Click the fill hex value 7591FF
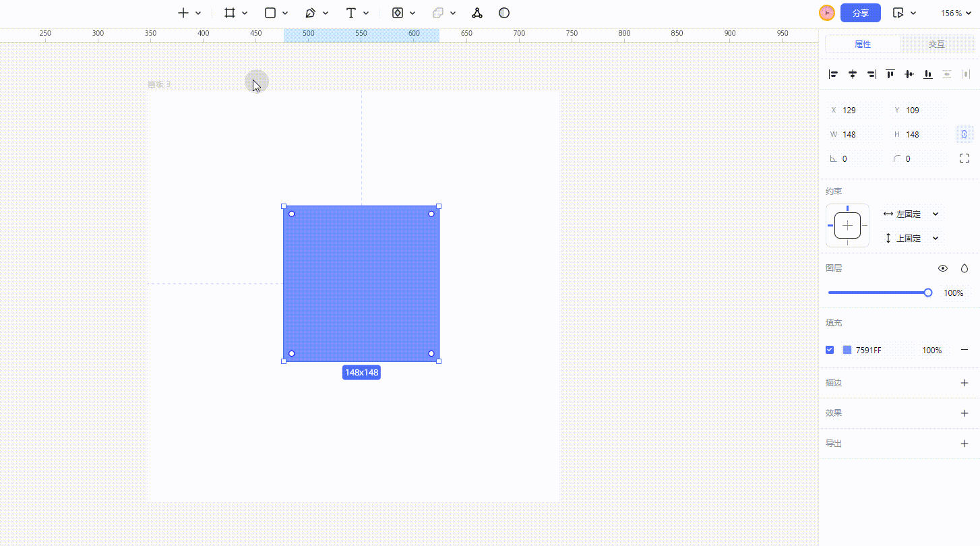Image resolution: width=980 pixels, height=546 pixels. 868,350
